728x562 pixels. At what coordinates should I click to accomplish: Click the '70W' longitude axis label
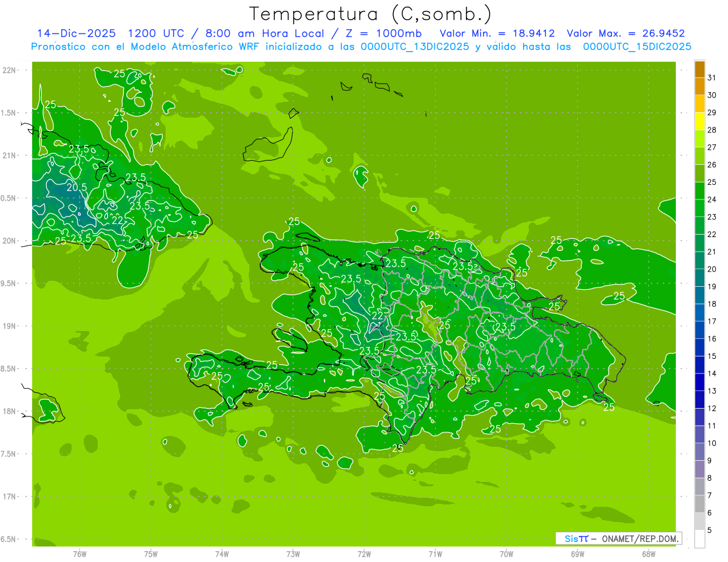[507, 554]
